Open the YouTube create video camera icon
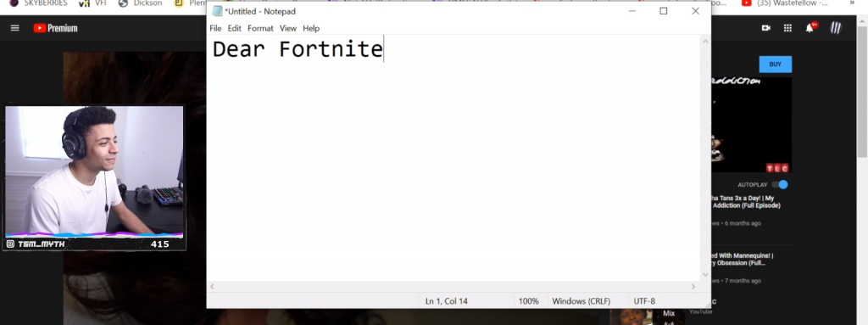Viewport: 868px width, 325px height. tap(766, 28)
